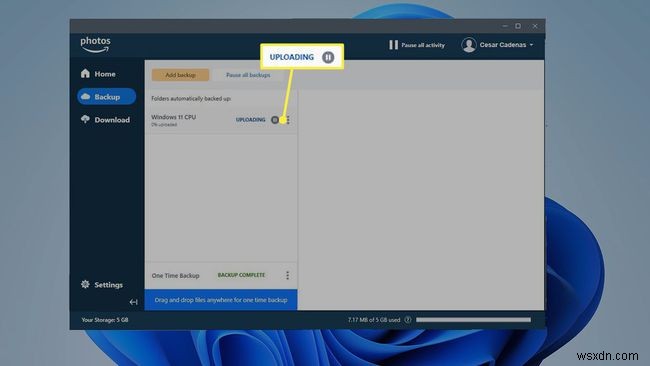Click the drag and drop files banner

[221, 300]
